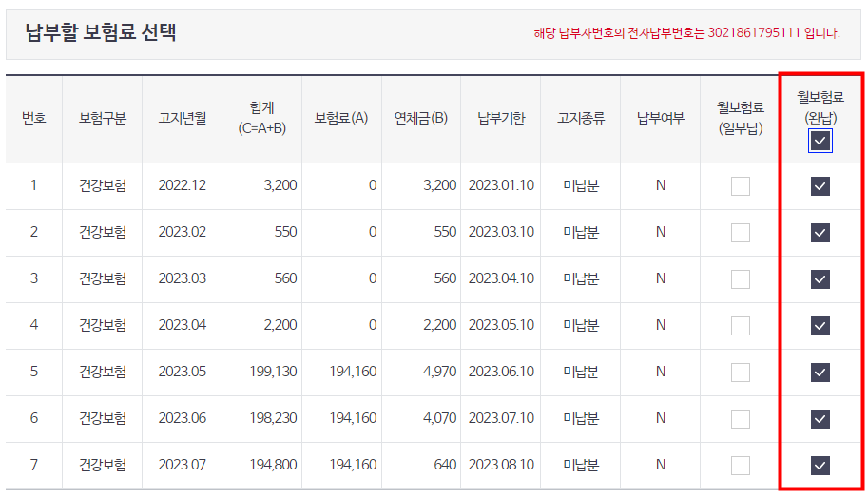Image resolution: width=868 pixels, height=498 pixels.
Task: Click the 합계 (C=A+B) column header
Action: click(x=261, y=118)
